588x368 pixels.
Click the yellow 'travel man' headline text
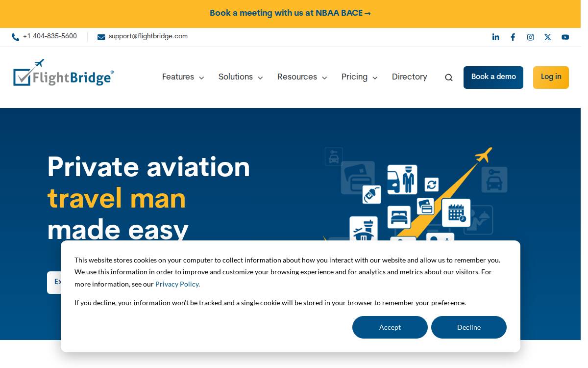(x=117, y=198)
